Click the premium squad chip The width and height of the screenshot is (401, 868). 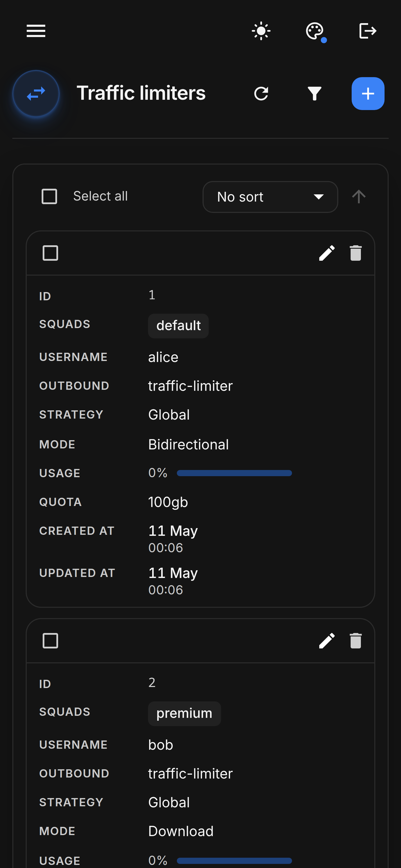click(x=184, y=713)
